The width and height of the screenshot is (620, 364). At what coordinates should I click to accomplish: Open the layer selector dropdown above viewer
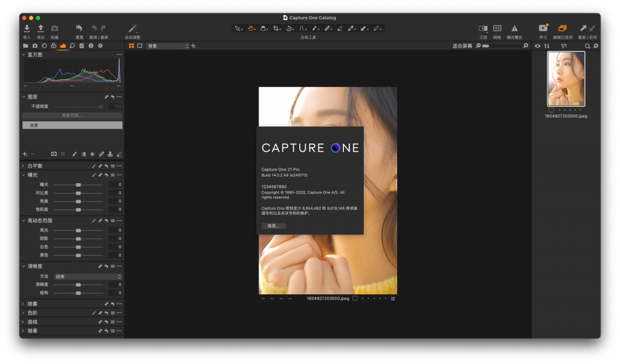[x=168, y=46]
